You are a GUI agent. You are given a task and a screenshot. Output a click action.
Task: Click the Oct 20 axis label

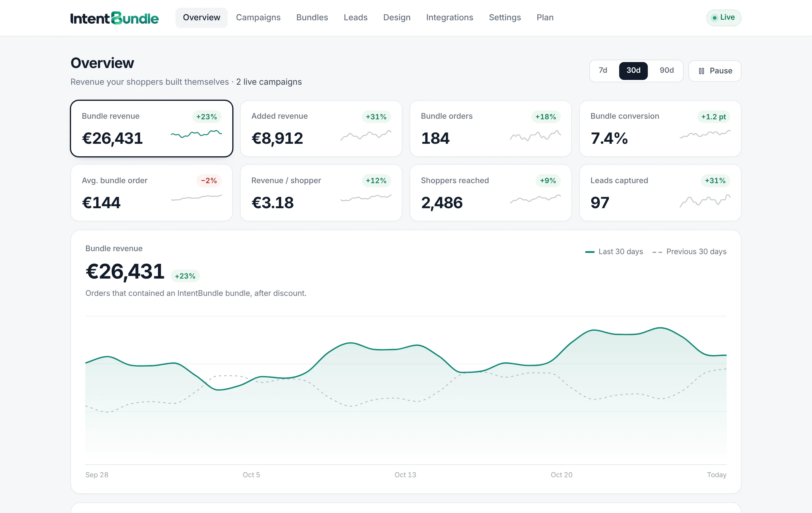click(x=562, y=475)
